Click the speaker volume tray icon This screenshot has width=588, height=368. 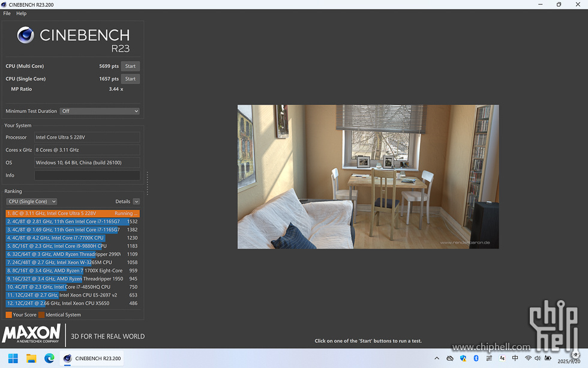[538, 358]
